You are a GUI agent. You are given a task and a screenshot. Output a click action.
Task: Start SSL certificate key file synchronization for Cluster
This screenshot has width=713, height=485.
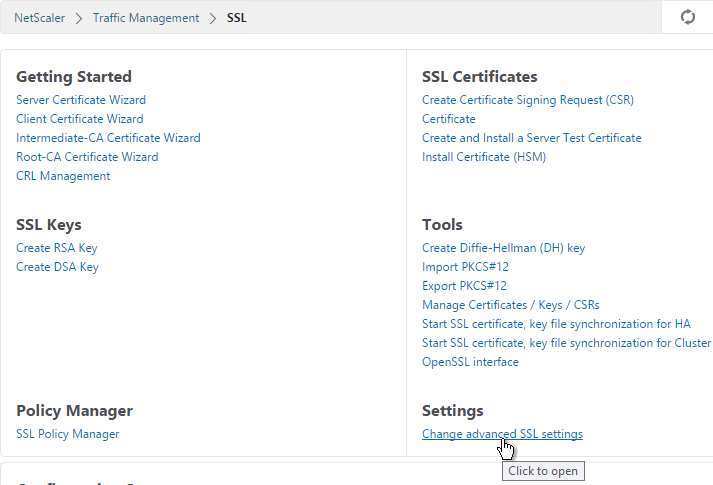point(567,343)
